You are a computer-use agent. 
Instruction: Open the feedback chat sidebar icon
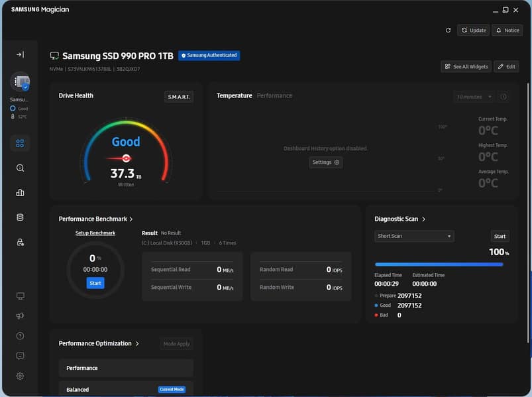click(x=20, y=356)
